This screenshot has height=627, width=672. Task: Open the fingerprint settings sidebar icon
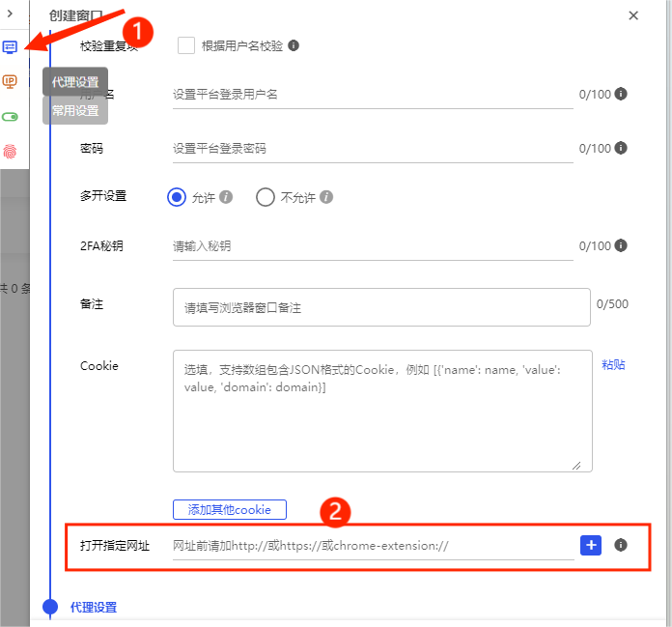(10, 152)
